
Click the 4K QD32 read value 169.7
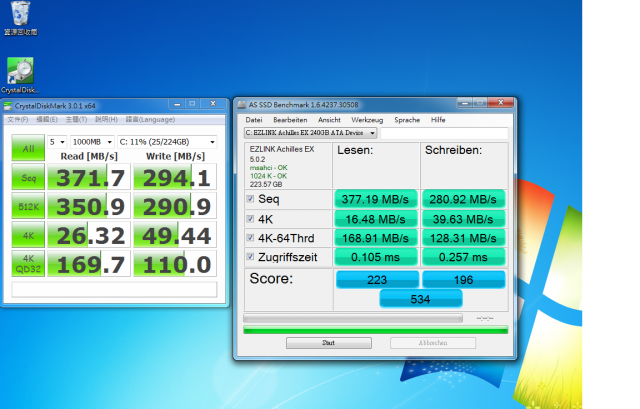(x=89, y=264)
